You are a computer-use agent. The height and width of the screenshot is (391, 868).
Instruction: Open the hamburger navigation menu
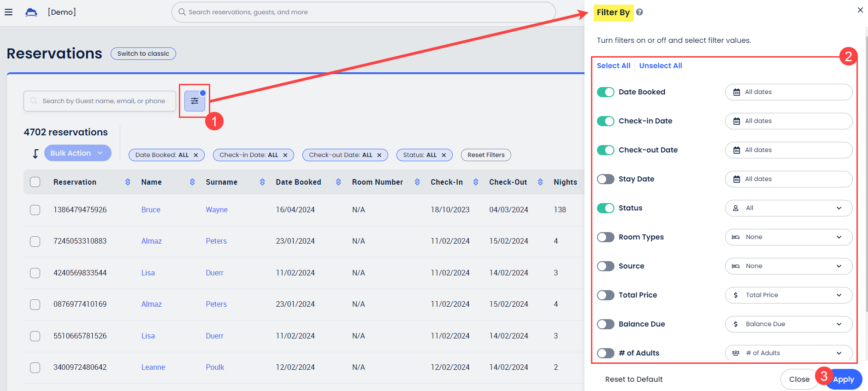[8, 12]
